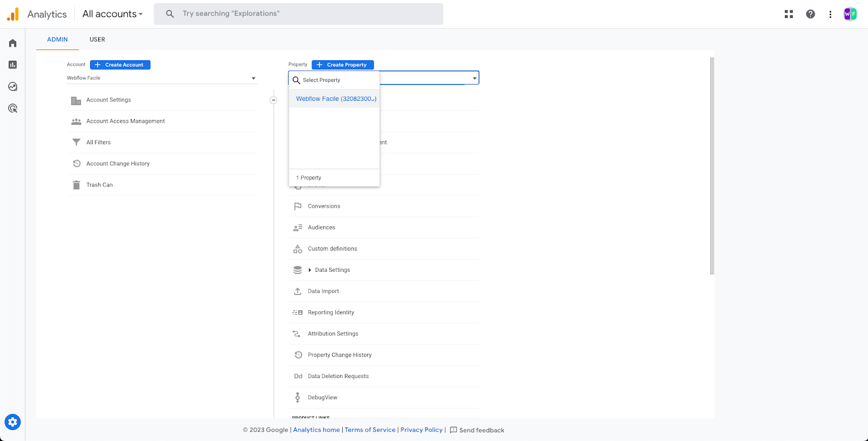The height and width of the screenshot is (441, 868).
Task: Open the Analytics home link
Action: tap(316, 430)
